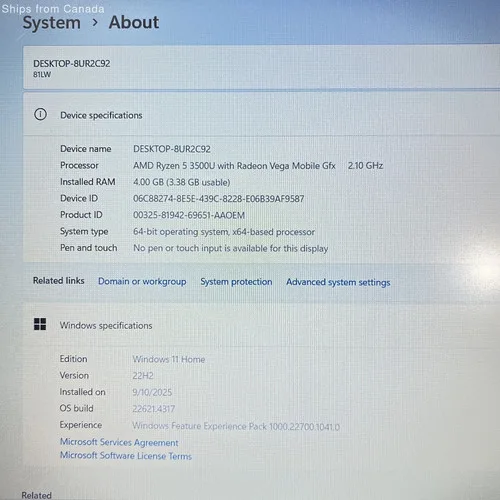500x500 pixels.
Task: Click the About page title
Action: click(x=134, y=23)
